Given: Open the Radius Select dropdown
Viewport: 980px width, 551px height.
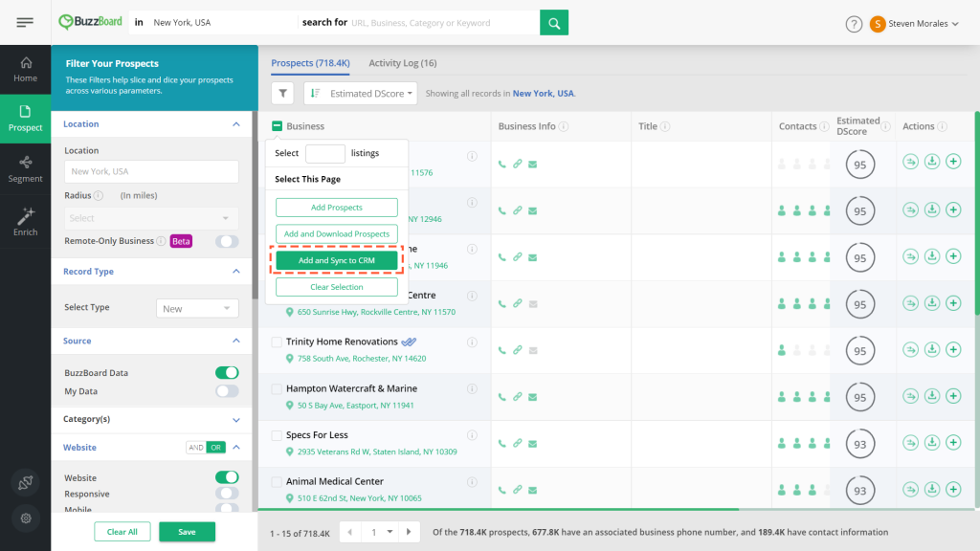Looking at the screenshot, I should [x=151, y=218].
